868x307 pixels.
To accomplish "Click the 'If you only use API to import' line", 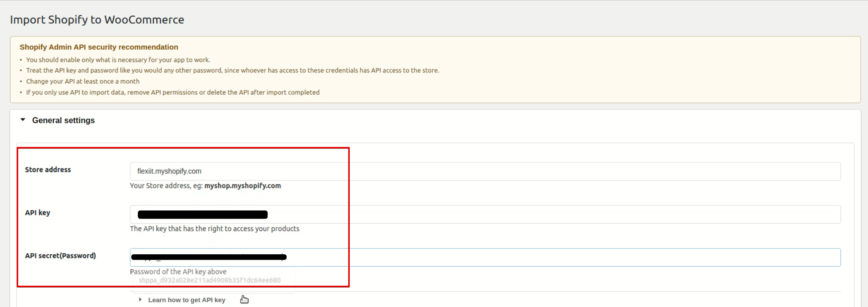I will 173,92.
